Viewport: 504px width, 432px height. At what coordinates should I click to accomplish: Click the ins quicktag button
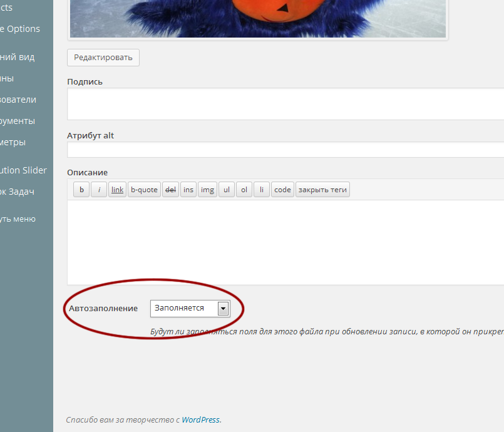188,190
